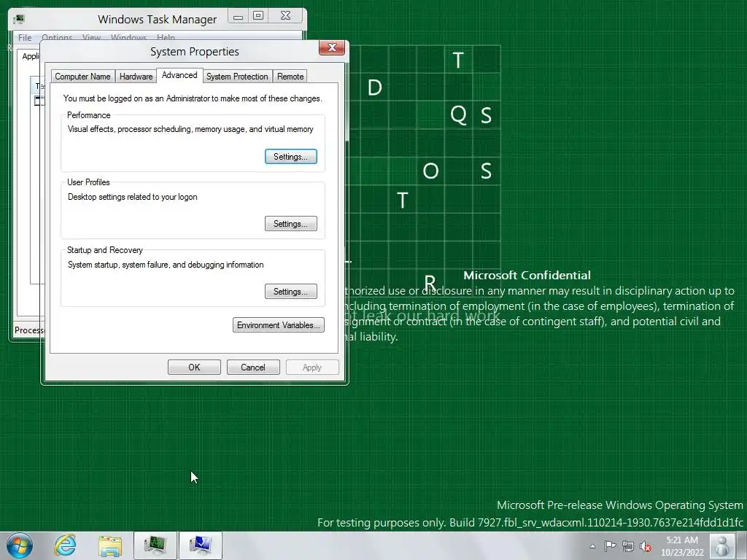Close the System Properties dialog
The image size is (747, 560).
pyautogui.click(x=332, y=47)
